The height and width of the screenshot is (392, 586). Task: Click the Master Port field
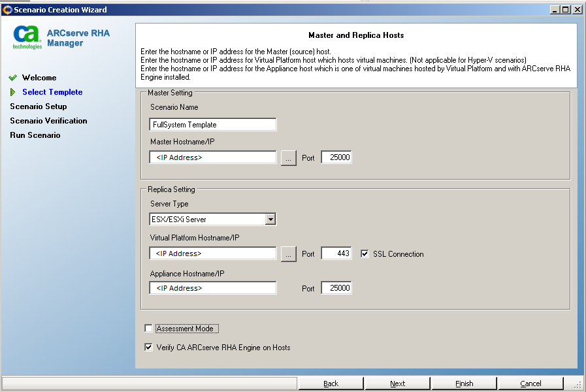tap(336, 157)
